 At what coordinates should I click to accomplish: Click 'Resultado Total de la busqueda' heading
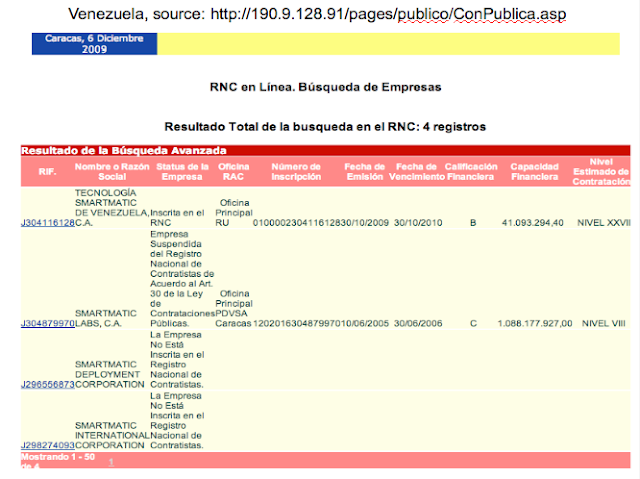(325, 127)
